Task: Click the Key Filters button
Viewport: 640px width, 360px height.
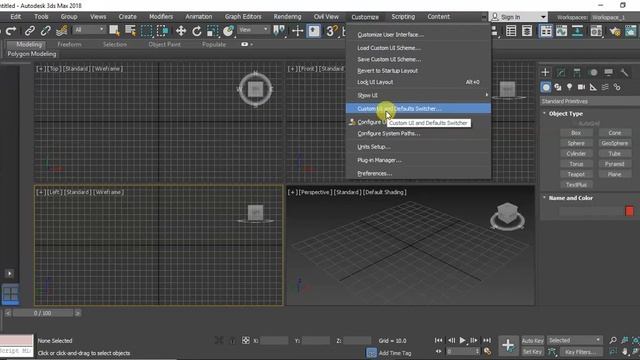Action: coord(581,352)
